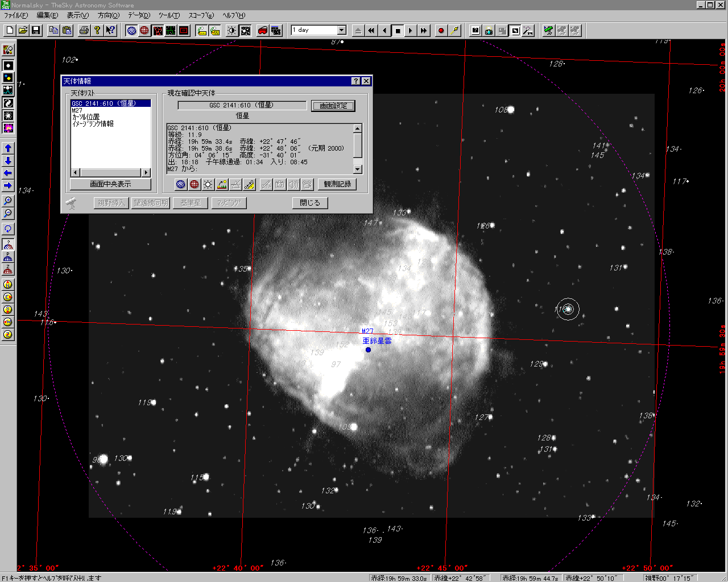The image size is (728, 582).
Task: Look west with the W compass icon
Action: (8, 322)
